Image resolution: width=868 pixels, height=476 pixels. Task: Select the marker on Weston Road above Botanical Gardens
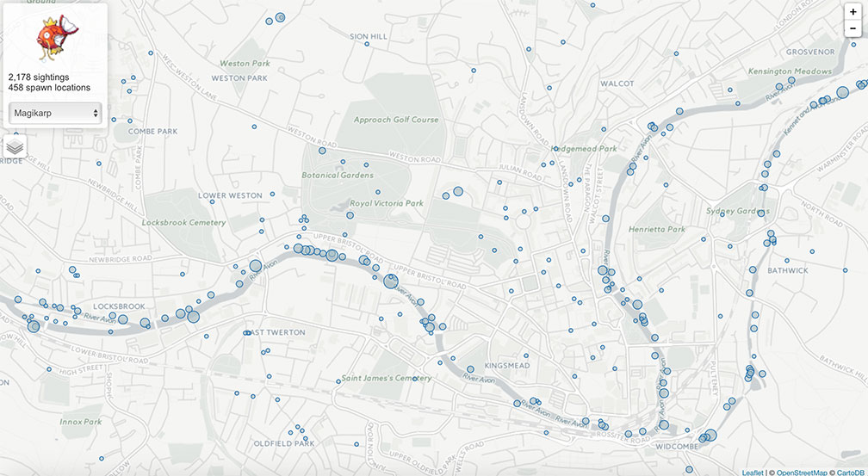[x=322, y=151]
